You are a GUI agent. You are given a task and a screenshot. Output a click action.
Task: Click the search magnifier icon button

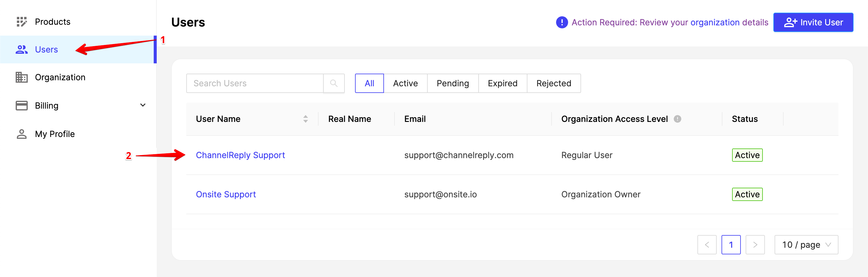[334, 83]
